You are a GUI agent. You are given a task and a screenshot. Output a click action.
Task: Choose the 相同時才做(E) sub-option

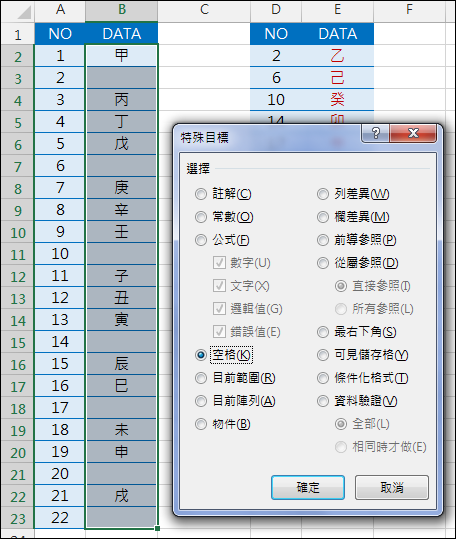(x=341, y=447)
